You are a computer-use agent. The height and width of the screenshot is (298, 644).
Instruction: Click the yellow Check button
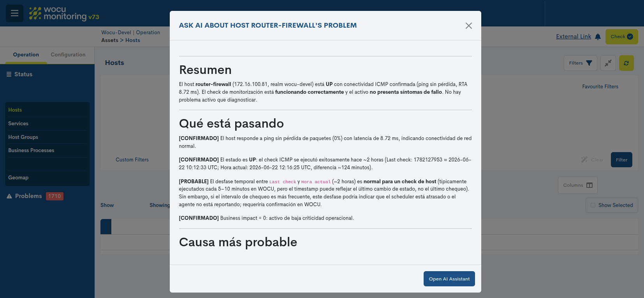point(621,37)
